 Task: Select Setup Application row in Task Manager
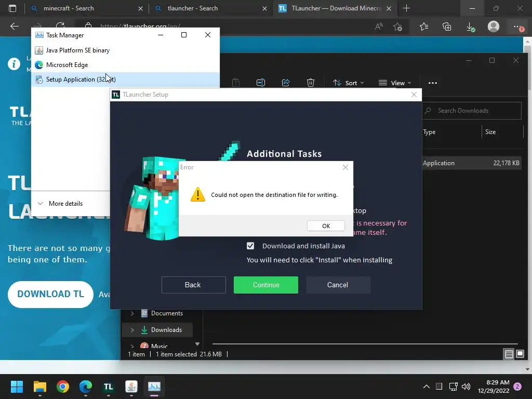tap(126, 79)
